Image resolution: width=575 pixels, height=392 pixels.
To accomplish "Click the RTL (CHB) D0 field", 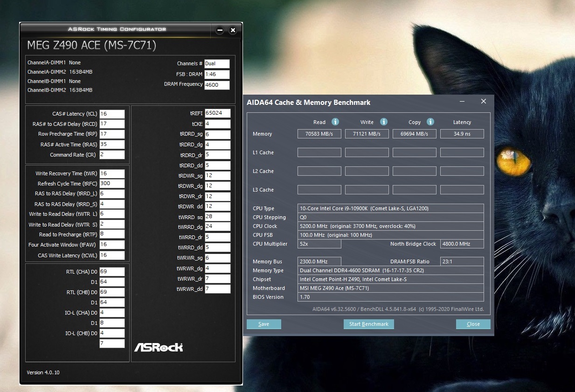I will [x=112, y=292].
